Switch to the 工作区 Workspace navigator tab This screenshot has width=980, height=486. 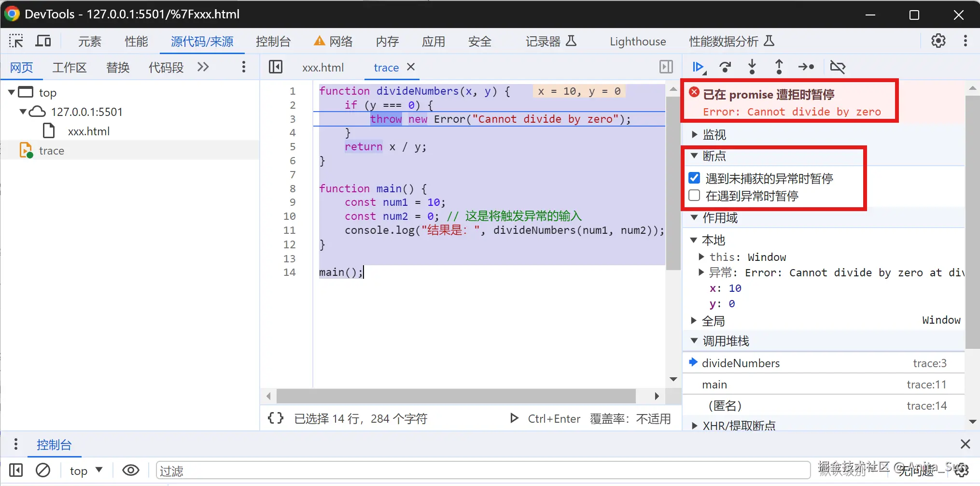point(70,68)
